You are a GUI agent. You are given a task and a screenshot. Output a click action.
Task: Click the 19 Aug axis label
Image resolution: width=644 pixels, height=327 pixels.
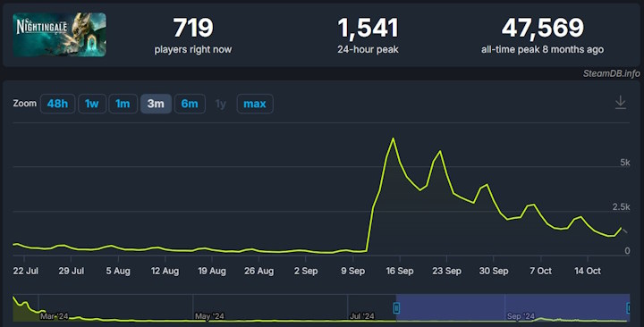pos(212,271)
